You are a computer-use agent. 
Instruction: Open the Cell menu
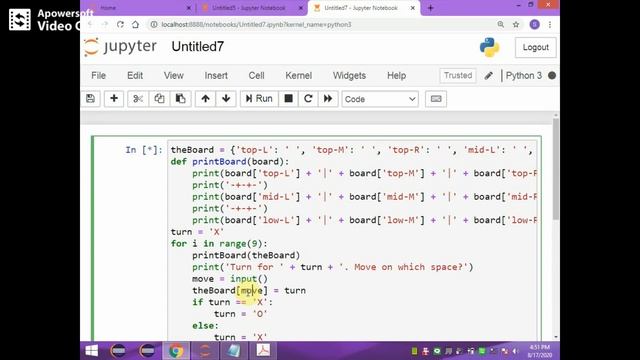(256, 76)
